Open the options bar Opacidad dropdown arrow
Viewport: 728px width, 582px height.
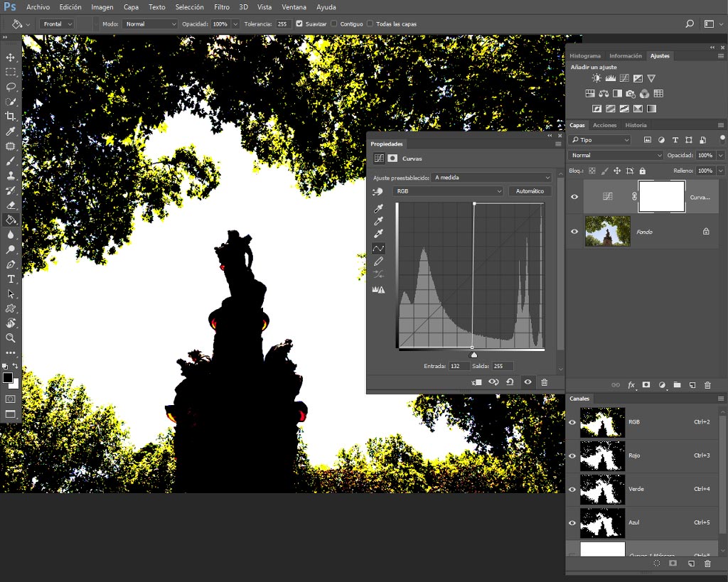click(x=235, y=23)
